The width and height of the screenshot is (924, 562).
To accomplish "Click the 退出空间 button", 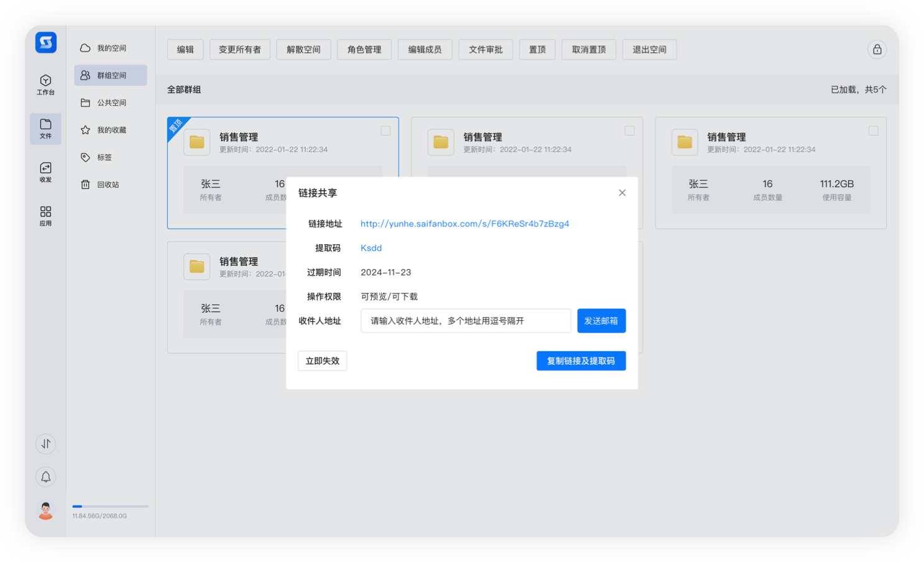I will pyautogui.click(x=650, y=49).
